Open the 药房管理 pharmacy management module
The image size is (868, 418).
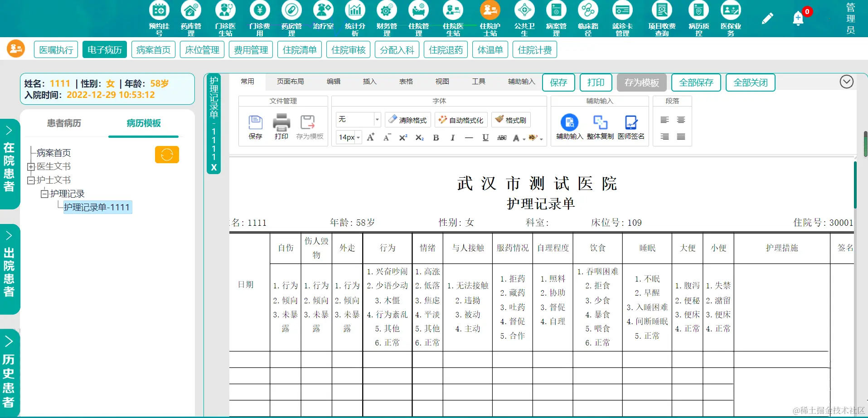(291, 18)
